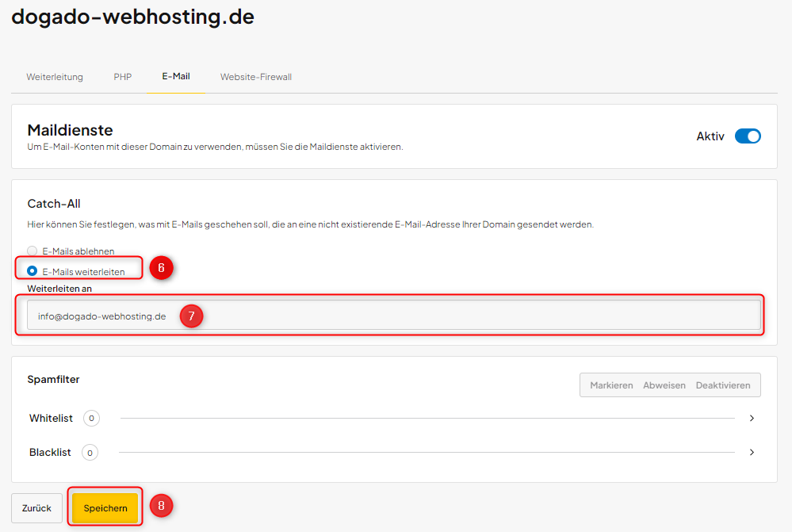
Task: Set spam filter to Abweisen
Action: pos(664,385)
